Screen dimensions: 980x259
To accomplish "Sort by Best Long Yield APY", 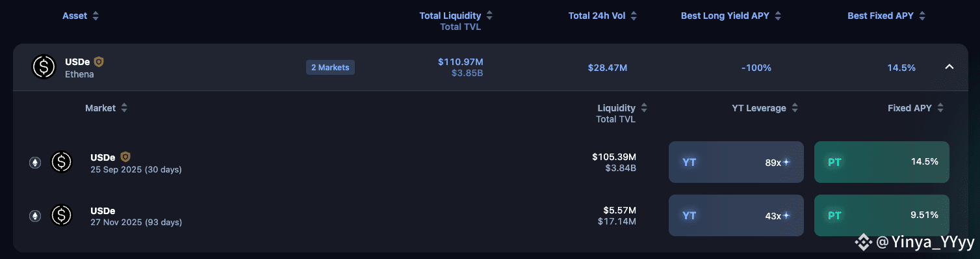I will pyautogui.click(x=731, y=16).
